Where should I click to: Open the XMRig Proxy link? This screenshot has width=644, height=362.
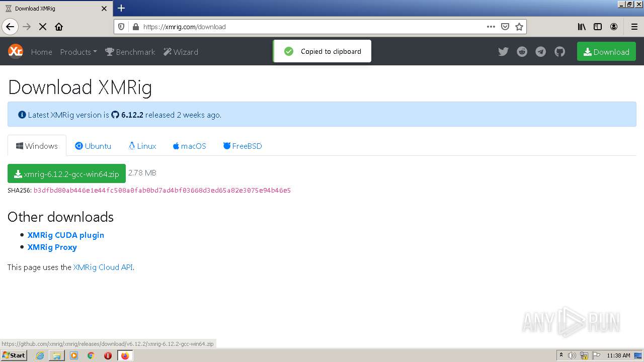52,247
